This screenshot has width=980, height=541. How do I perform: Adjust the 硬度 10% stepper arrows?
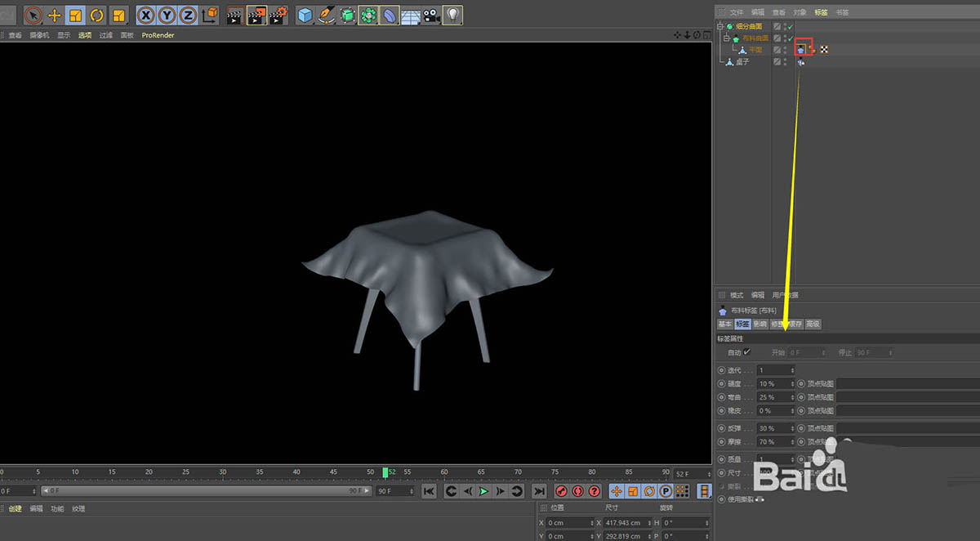[792, 383]
